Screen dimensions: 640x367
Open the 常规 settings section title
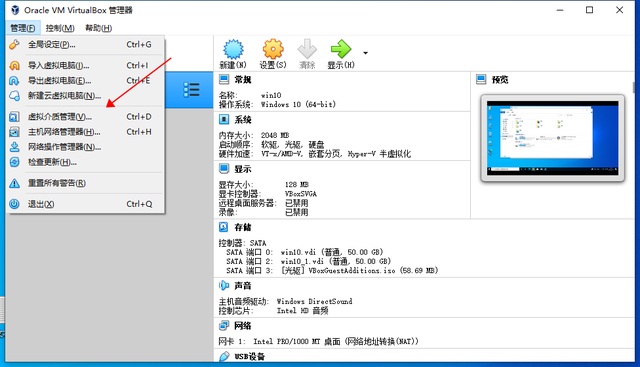tap(243, 79)
